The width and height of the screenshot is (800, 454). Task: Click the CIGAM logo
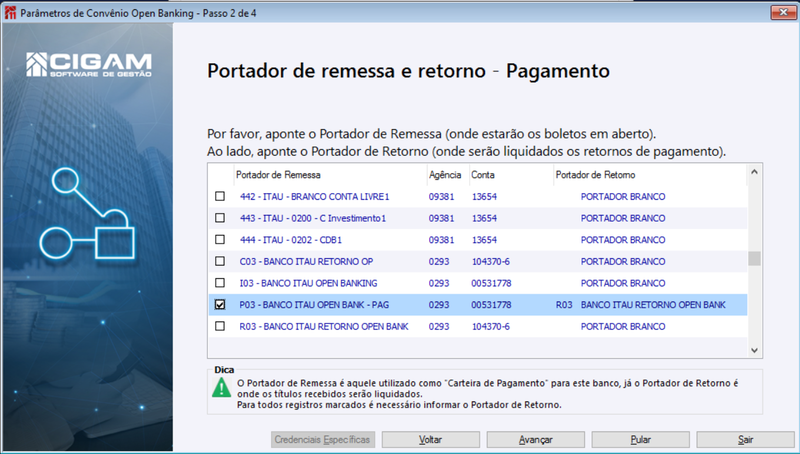89,65
